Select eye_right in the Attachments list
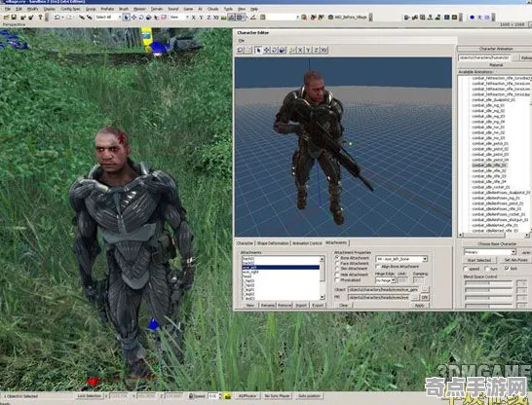 pos(281,272)
